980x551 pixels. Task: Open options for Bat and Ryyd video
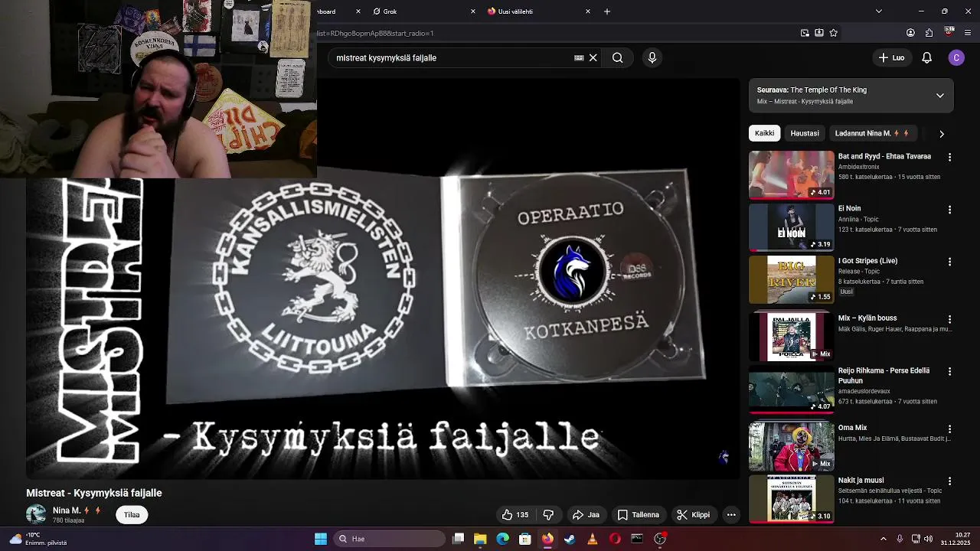click(x=949, y=157)
